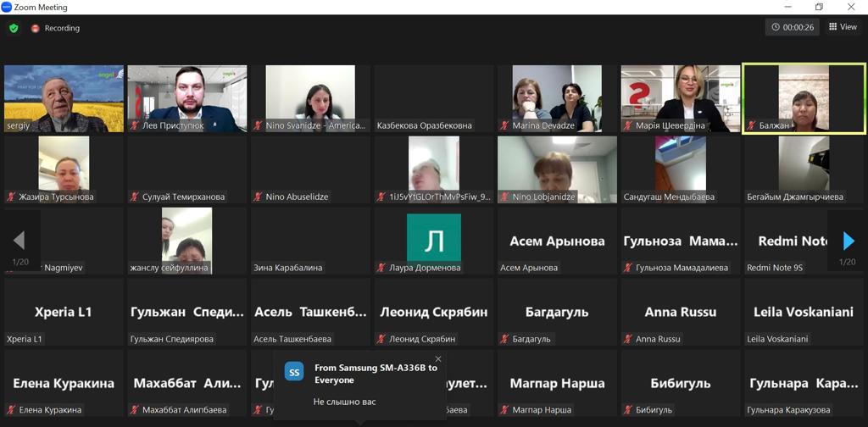Click muted mic icon beside Anna Russu label
868x427 pixels.
(x=628, y=339)
